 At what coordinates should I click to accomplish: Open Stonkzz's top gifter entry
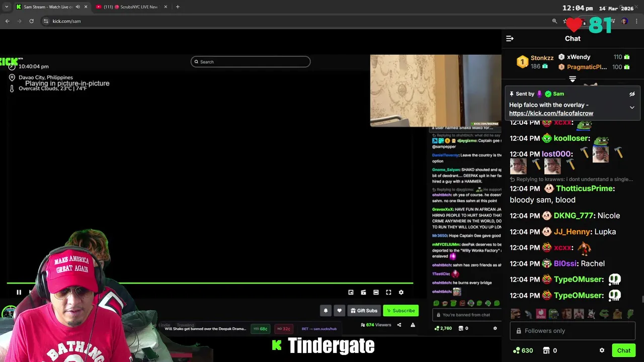[535, 62]
